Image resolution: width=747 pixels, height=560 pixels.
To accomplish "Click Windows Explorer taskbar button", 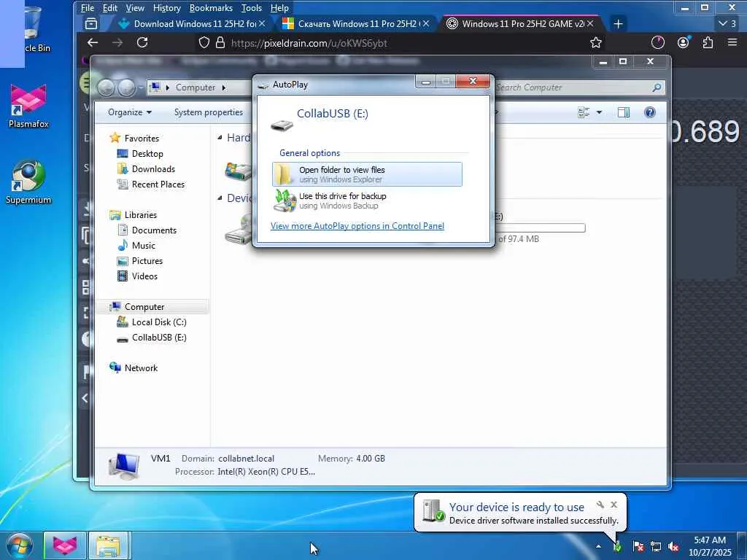I will pos(109,545).
